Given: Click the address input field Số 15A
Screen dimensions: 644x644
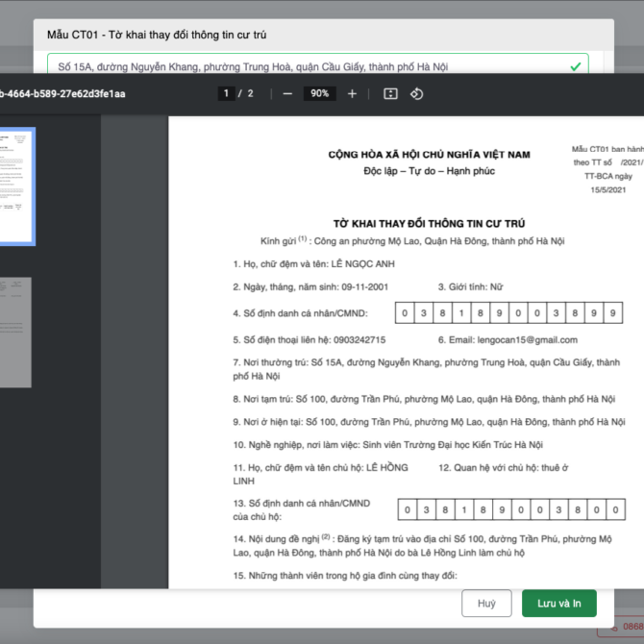Looking at the screenshot, I should [x=308, y=67].
